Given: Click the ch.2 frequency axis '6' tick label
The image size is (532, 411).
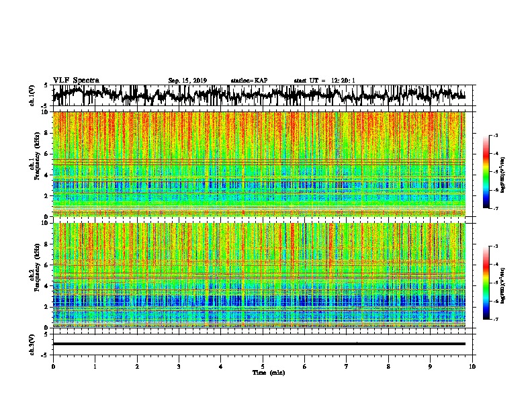Looking at the screenshot, I should point(47,265).
